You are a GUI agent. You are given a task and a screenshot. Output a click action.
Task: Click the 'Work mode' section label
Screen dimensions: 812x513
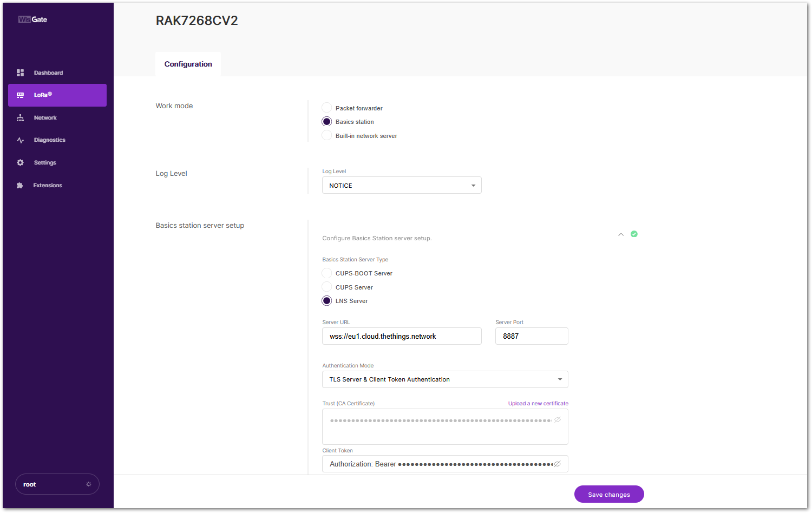pos(174,106)
